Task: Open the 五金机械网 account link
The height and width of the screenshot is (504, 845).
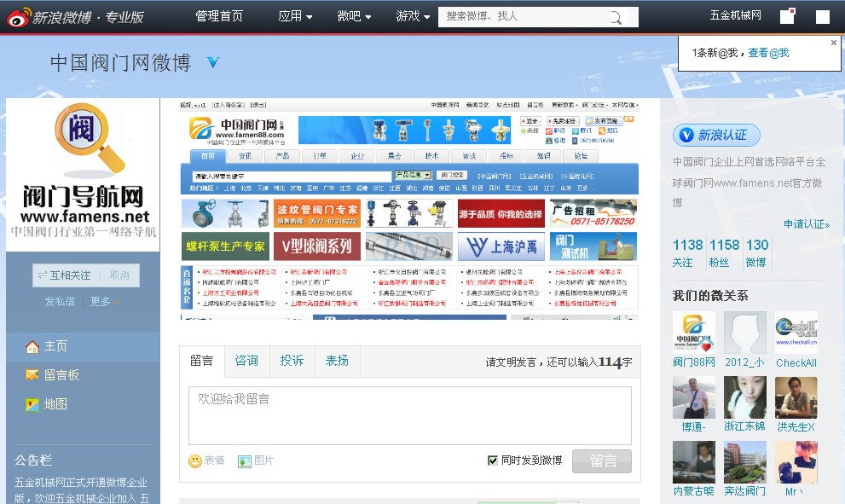Action: [736, 15]
